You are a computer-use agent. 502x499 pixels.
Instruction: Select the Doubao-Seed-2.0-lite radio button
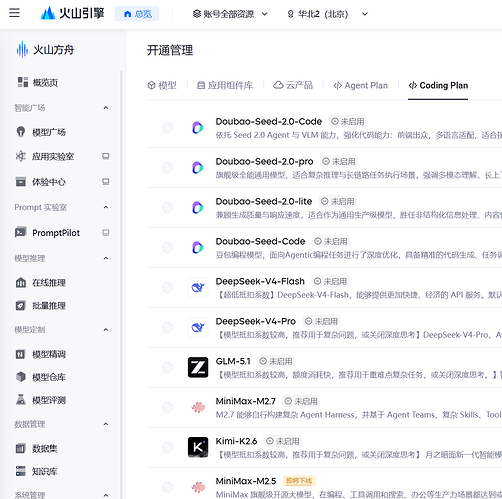coord(167,208)
